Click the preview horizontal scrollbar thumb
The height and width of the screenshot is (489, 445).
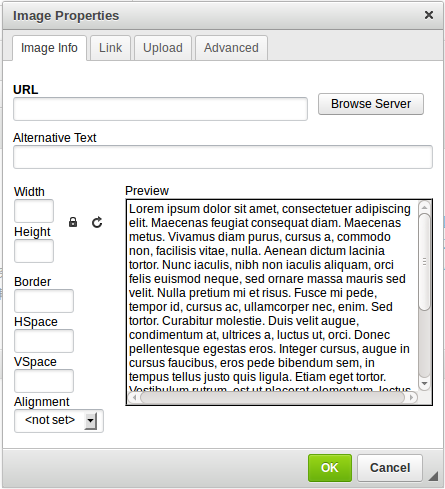coord(272,397)
